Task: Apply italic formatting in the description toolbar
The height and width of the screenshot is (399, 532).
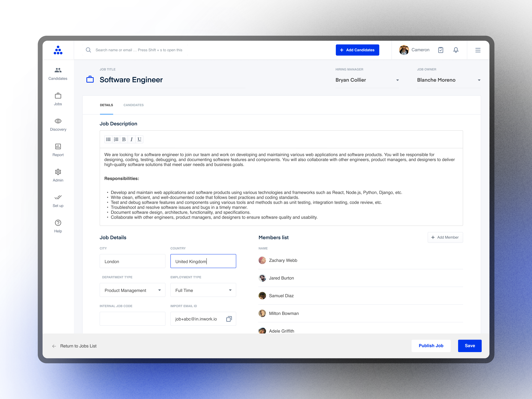Action: pos(132,139)
